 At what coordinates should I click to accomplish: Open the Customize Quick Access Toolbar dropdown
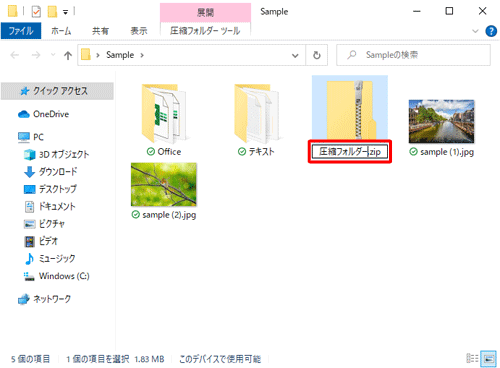coord(66,12)
